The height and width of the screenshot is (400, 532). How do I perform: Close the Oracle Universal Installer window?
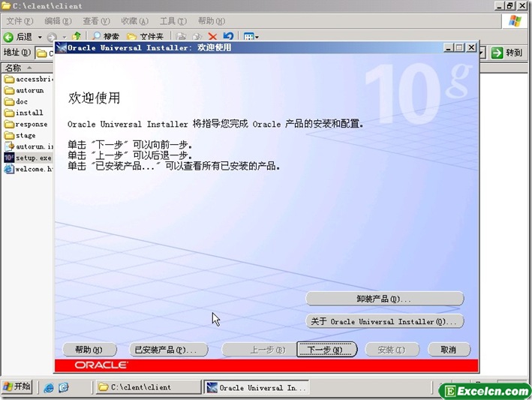click(471, 47)
